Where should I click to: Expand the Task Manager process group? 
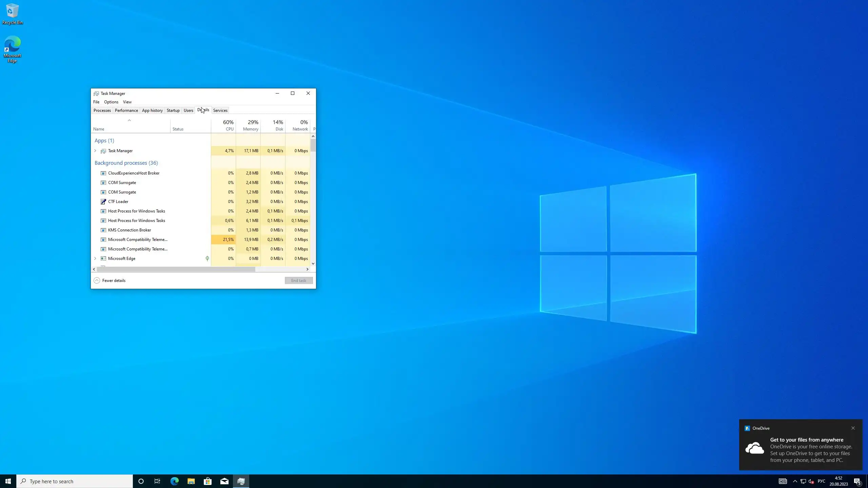95,151
